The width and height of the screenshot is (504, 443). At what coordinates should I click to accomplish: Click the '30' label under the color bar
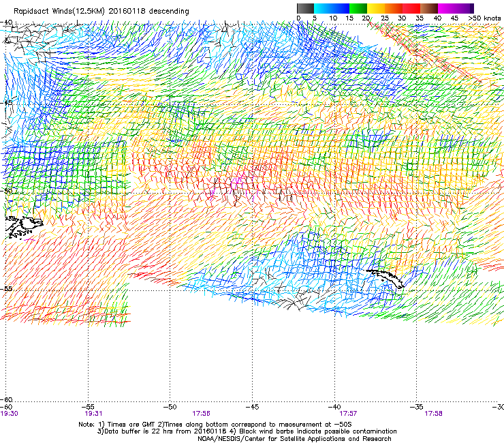click(x=402, y=18)
